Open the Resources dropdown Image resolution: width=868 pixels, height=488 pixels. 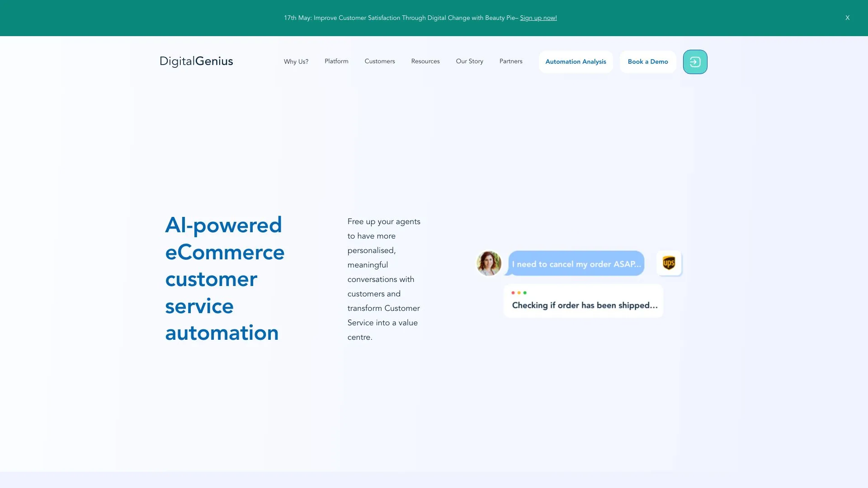[x=425, y=61]
